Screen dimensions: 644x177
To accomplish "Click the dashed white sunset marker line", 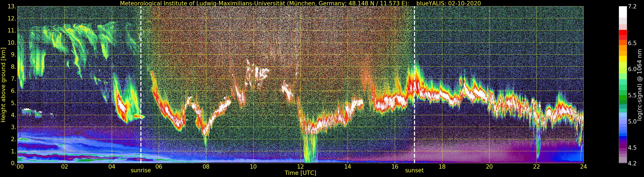I will (414, 85).
